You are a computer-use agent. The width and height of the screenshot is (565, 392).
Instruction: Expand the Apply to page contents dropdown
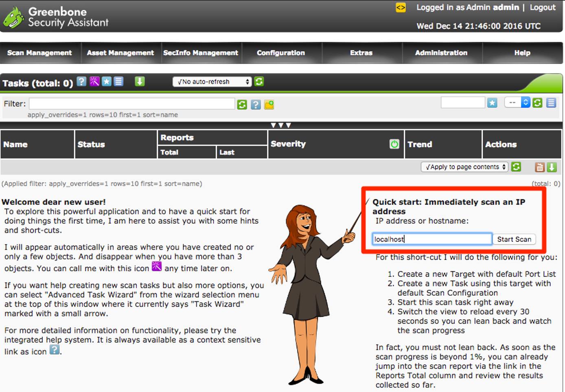(463, 167)
